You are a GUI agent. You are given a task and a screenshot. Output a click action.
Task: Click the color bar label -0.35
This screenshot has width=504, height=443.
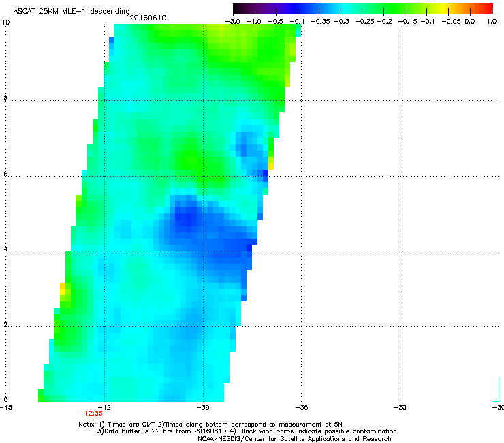pos(321,22)
